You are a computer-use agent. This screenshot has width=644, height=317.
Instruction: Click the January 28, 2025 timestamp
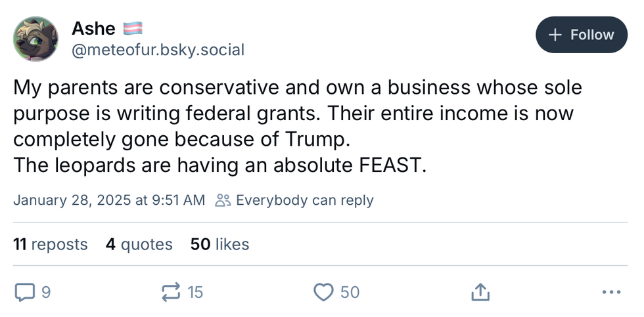(109, 200)
